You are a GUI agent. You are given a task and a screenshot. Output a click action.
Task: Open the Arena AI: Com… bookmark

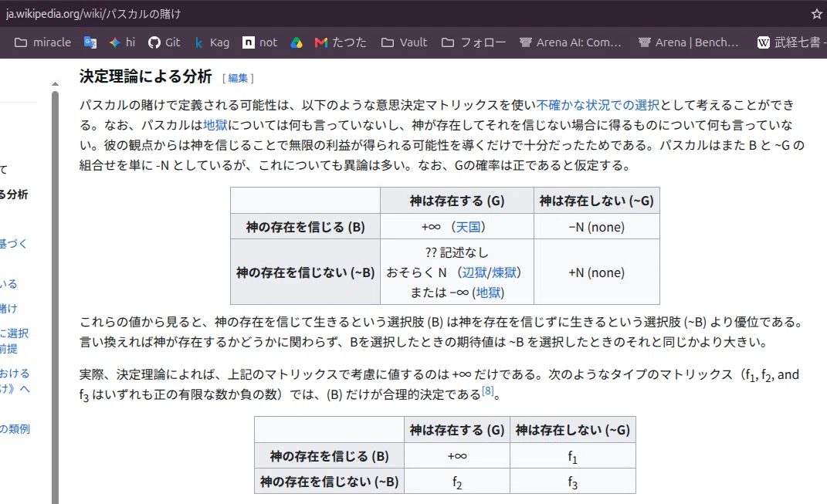(570, 42)
